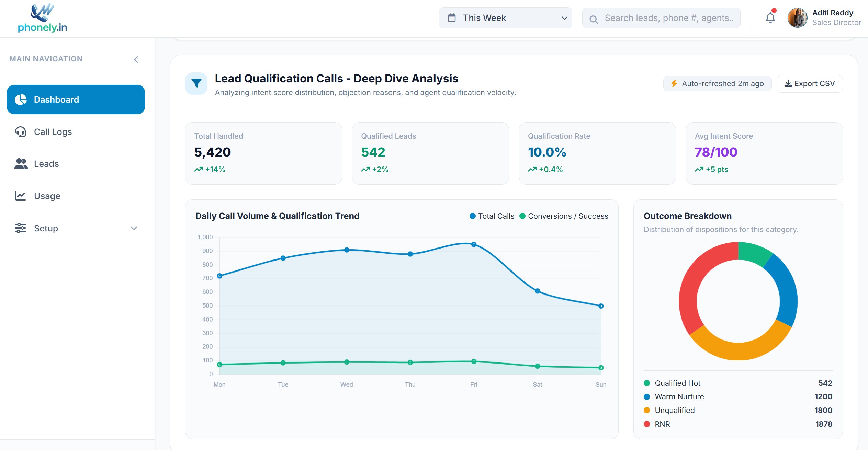Click the +5 pts trend arrow icon
This screenshot has height=450, width=868.
(699, 169)
